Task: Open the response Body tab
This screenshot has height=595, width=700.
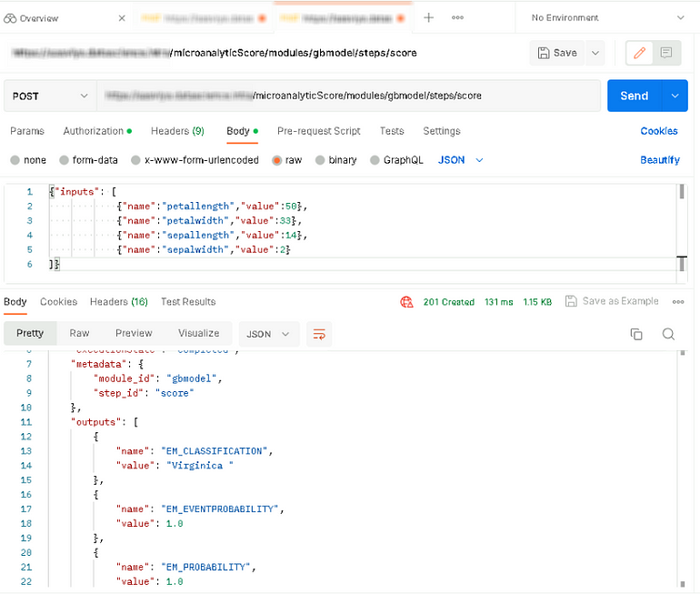Action: (15, 302)
